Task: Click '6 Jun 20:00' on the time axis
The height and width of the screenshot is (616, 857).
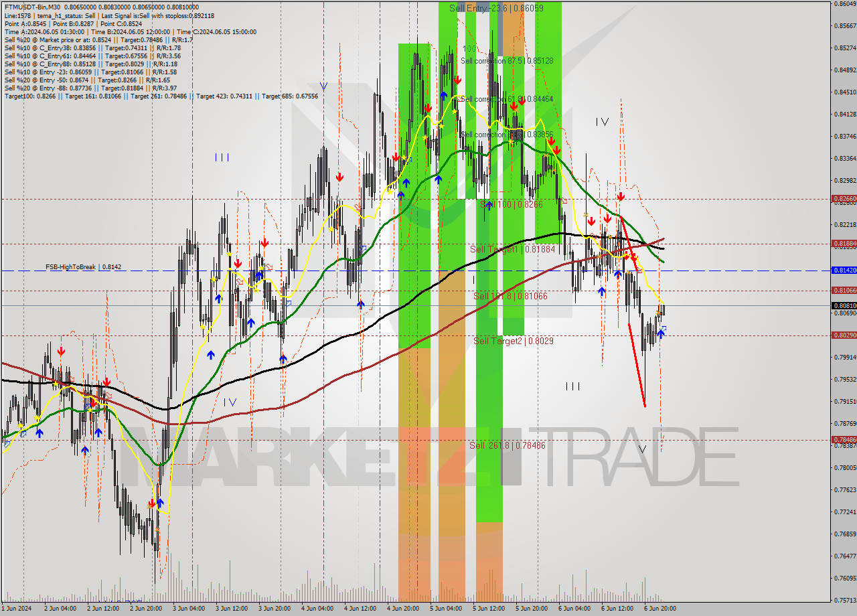Action: coord(659,609)
